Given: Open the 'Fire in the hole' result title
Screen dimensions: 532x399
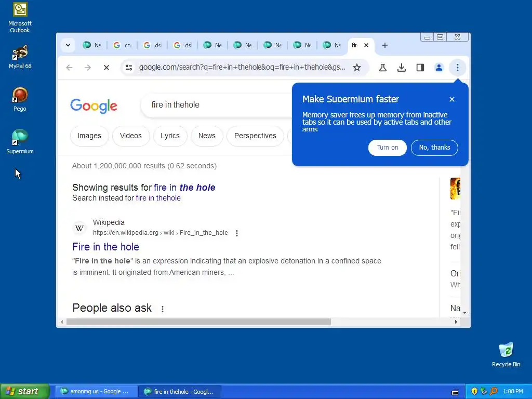Looking at the screenshot, I should (x=105, y=247).
